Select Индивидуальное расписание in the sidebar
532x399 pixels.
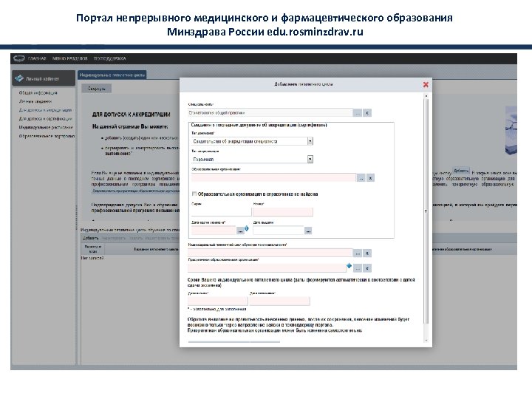coord(46,128)
